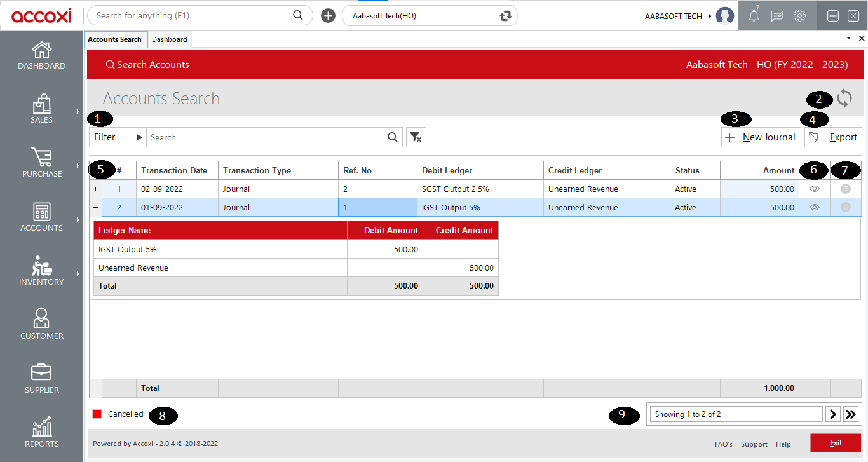Open the FAQ's link
Image resolution: width=868 pixels, height=462 pixels.
point(724,444)
